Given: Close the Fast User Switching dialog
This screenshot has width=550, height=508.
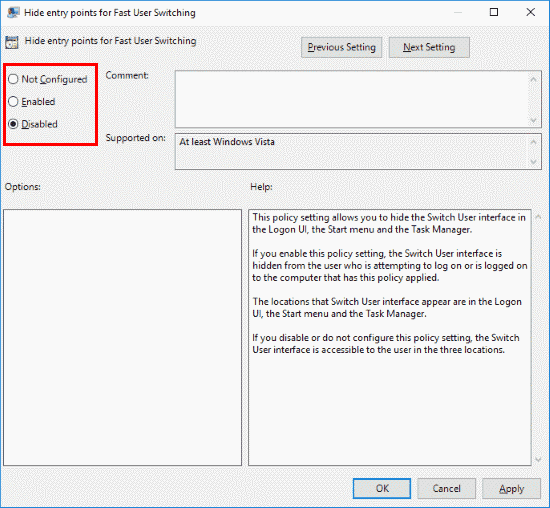Looking at the screenshot, I should pyautogui.click(x=531, y=12).
